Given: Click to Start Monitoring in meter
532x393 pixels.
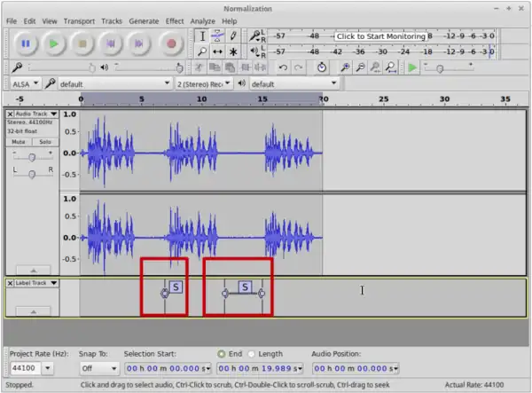Looking at the screenshot, I should tap(379, 36).
